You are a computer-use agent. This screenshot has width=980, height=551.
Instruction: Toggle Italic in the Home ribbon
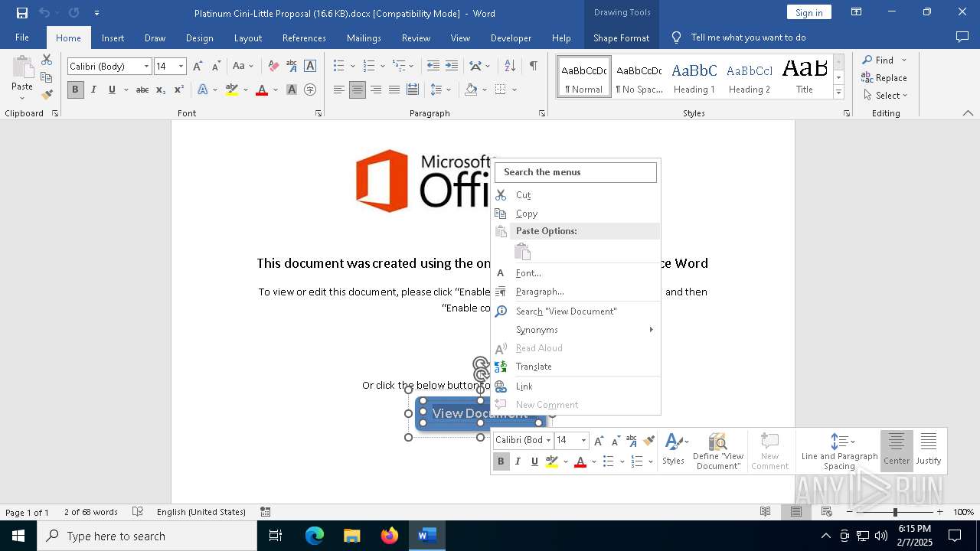click(x=93, y=90)
